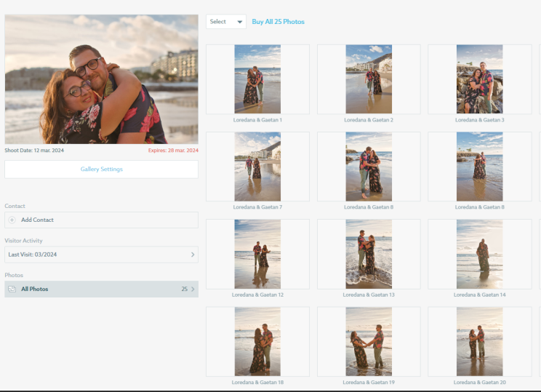The image size is (541, 392).
Task: Open the large cover photo of the couple
Action: coord(101,79)
